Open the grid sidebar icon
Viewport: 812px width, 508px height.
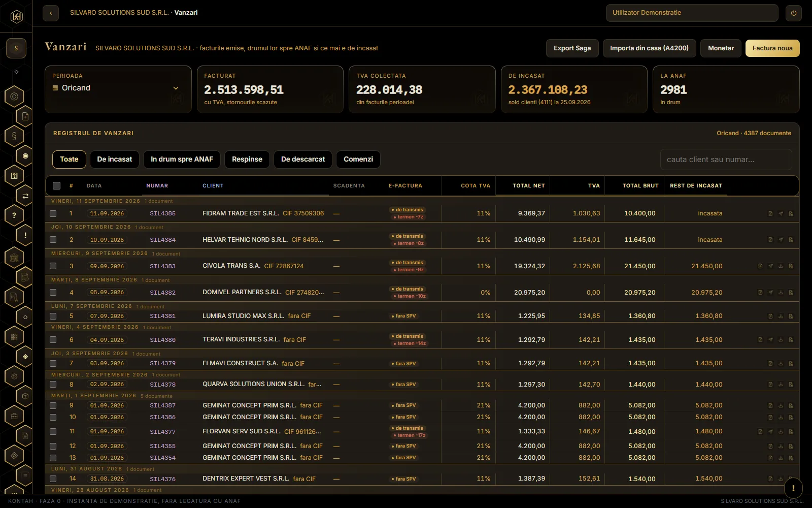[14, 336]
